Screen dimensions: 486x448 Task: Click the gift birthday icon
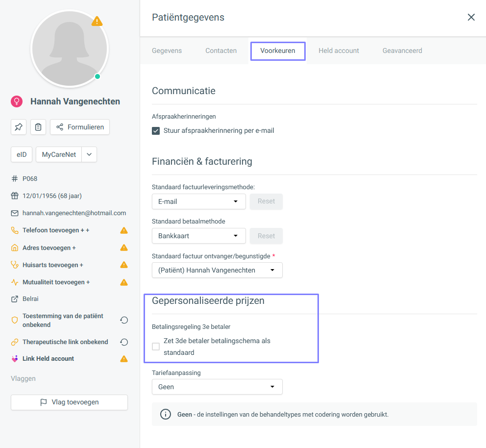[x=15, y=196]
